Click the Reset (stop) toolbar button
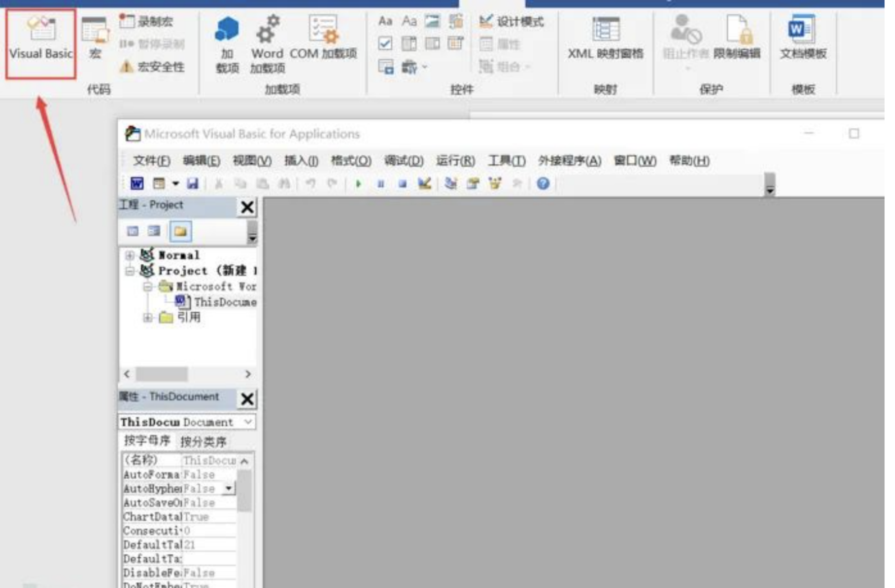Viewport: 895px width, 588px height. coord(403,184)
